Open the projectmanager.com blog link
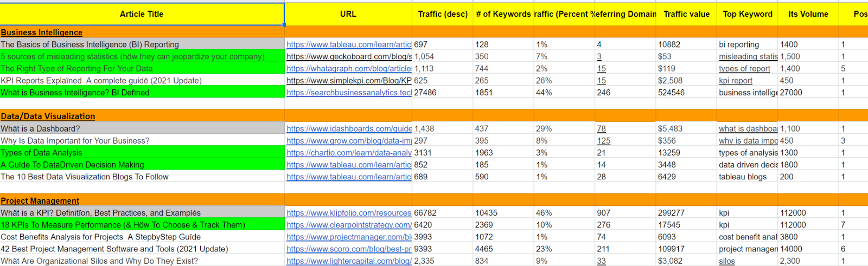The height and width of the screenshot is (266, 868). click(x=349, y=237)
